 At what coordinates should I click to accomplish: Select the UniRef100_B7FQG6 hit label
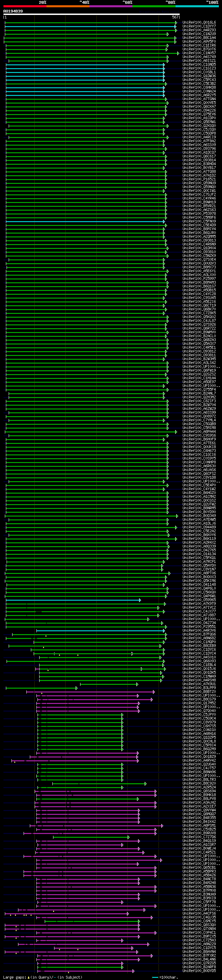click(x=199, y=634)
